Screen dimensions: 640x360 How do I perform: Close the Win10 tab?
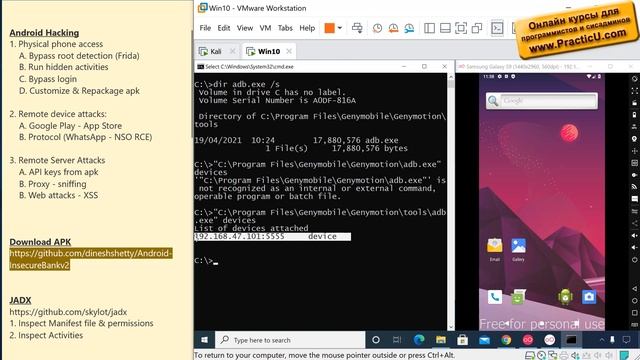[x=289, y=51]
